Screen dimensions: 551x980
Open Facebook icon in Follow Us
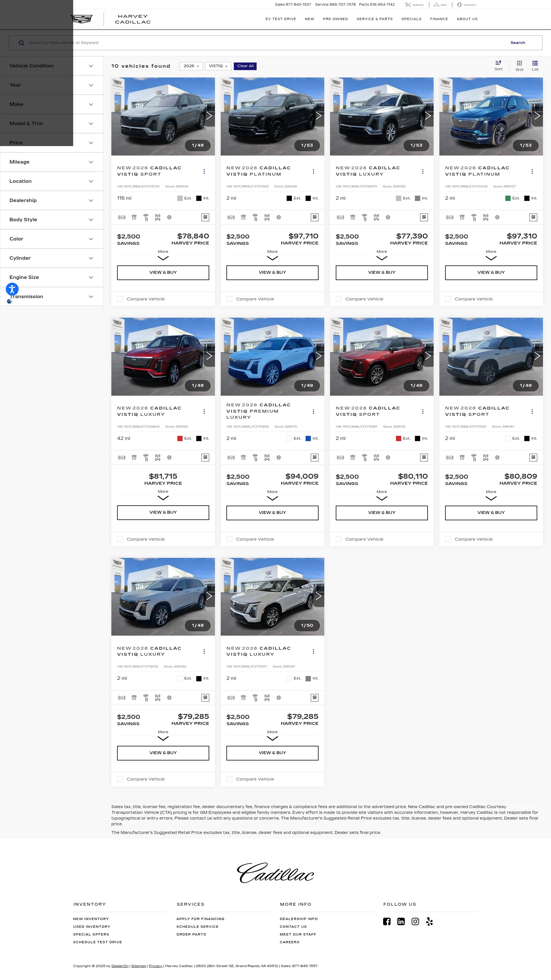[x=387, y=921]
